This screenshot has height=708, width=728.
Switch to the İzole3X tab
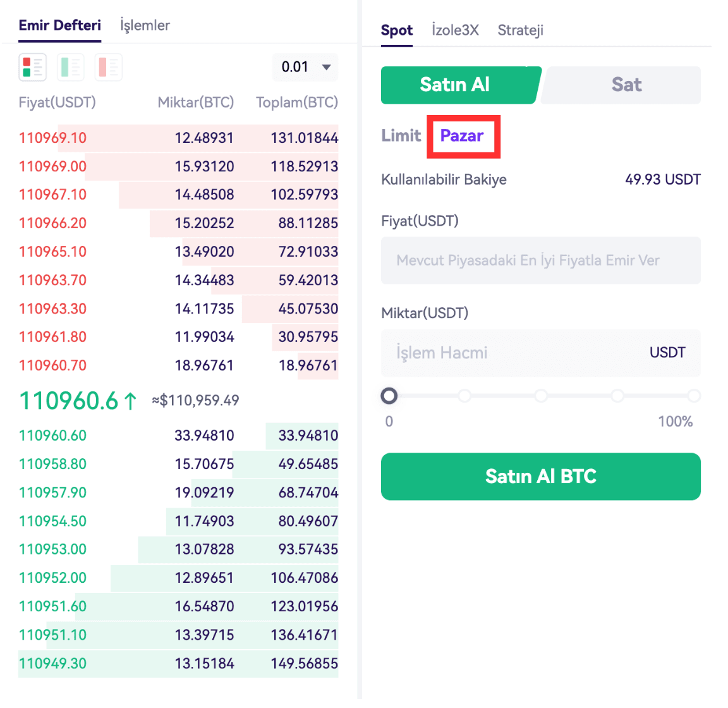pyautogui.click(x=455, y=30)
